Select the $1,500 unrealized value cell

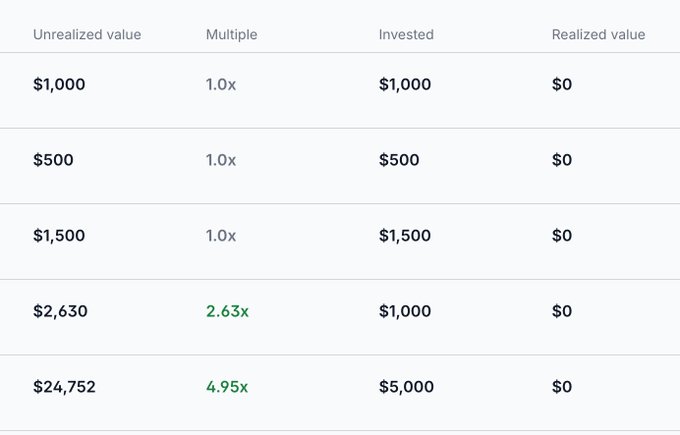[x=59, y=235]
